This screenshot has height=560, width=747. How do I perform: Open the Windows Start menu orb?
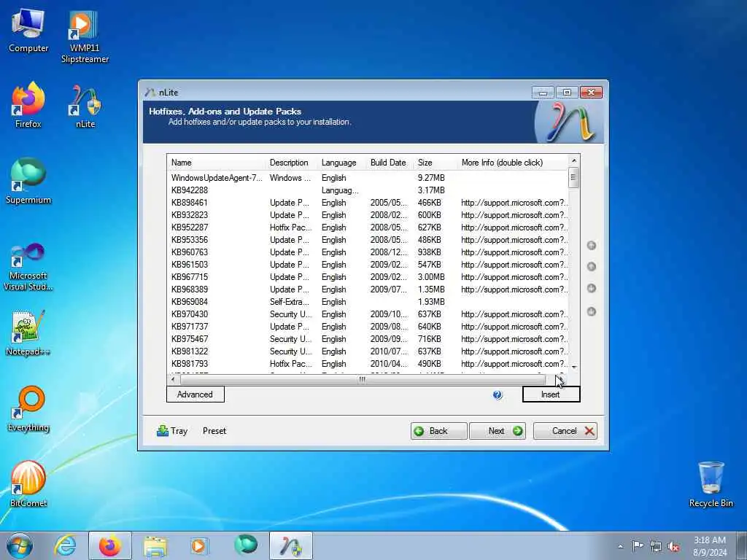click(x=20, y=545)
